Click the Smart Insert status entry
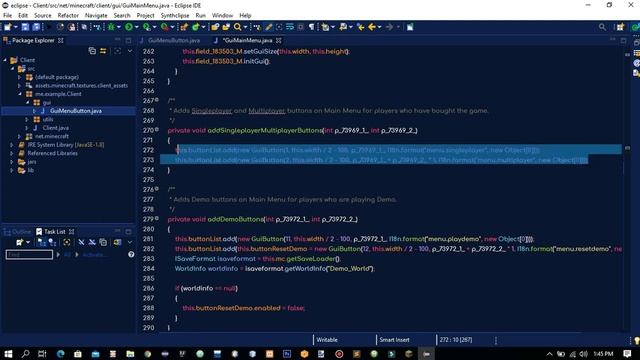The width and height of the screenshot is (640, 360). [x=394, y=340]
